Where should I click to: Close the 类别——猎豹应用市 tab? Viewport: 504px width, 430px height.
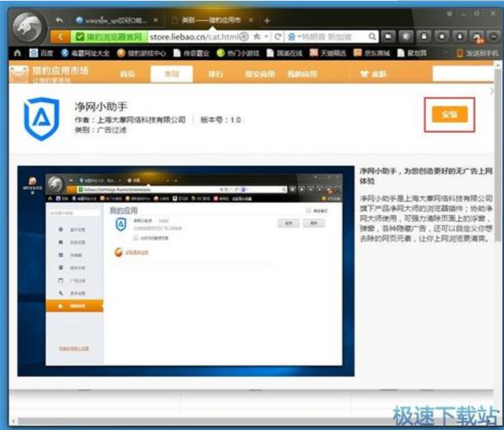(x=251, y=20)
